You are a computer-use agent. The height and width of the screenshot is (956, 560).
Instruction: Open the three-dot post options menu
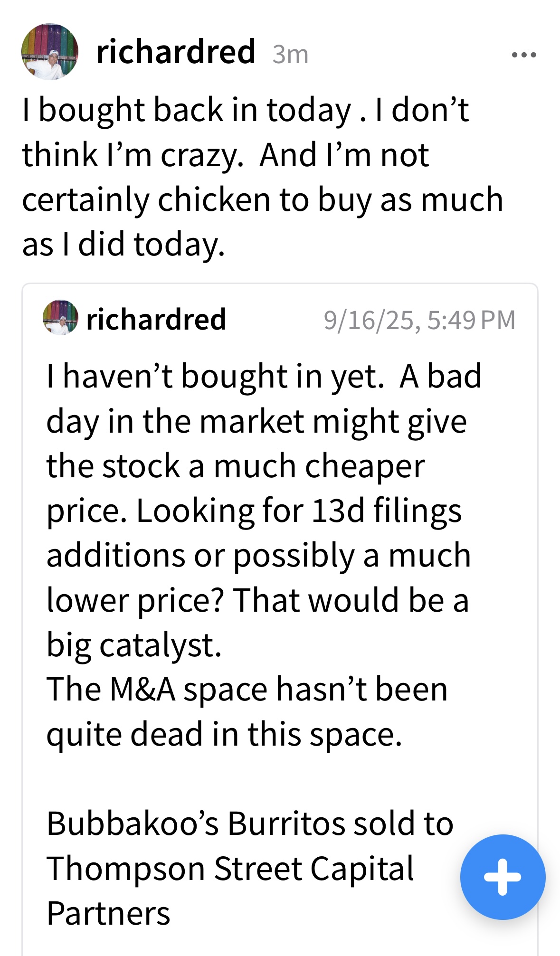coord(524,55)
